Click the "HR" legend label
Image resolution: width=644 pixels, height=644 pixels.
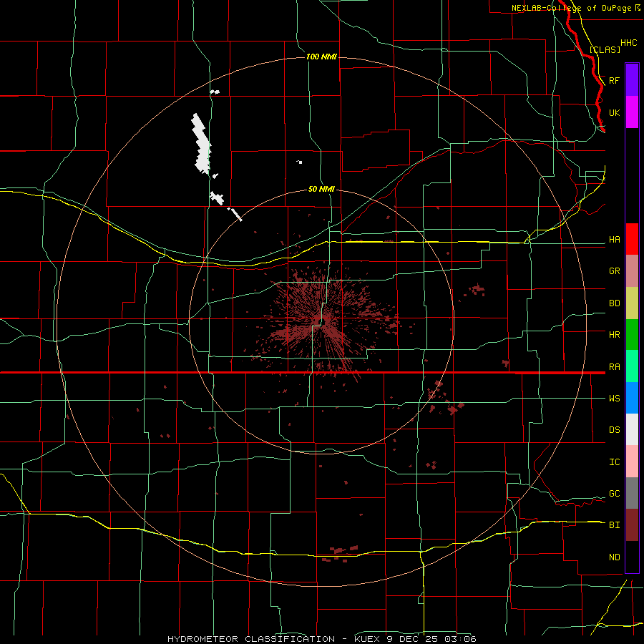pos(614,335)
